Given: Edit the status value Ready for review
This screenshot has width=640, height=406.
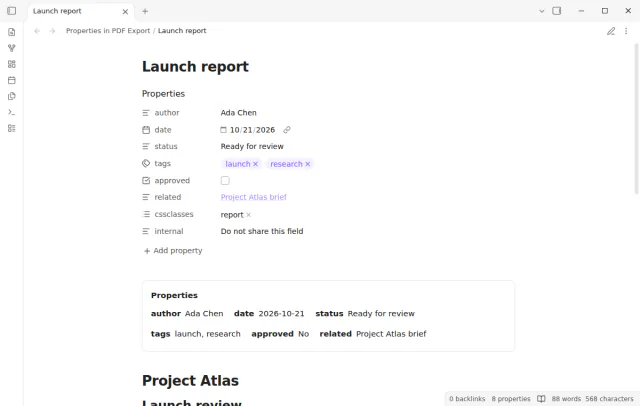Looking at the screenshot, I should point(252,146).
